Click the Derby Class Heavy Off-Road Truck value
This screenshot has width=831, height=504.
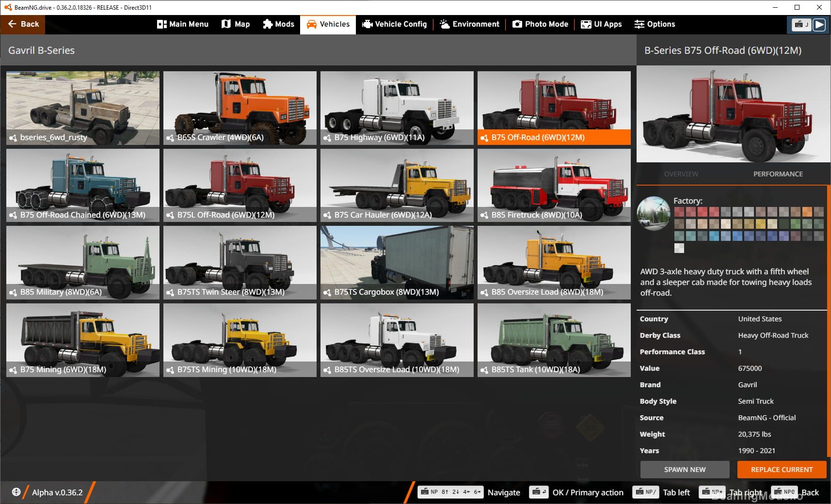click(x=773, y=335)
